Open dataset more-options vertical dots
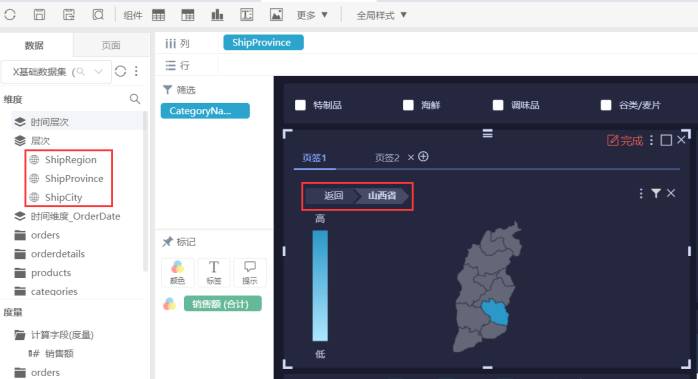 (136, 71)
